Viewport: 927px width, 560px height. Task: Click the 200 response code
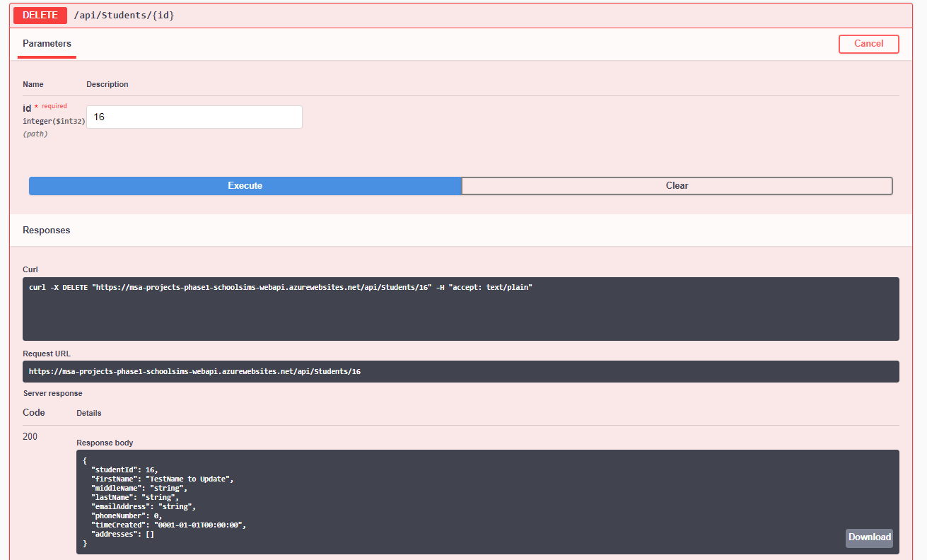[x=30, y=436]
